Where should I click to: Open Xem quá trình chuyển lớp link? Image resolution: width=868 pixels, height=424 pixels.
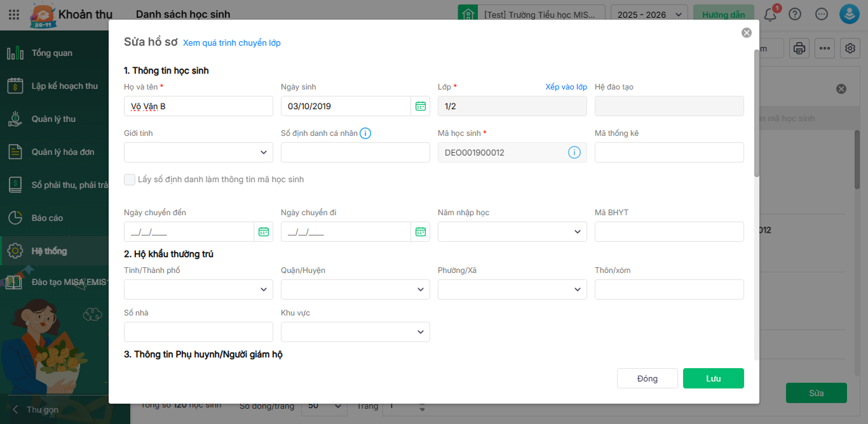click(x=232, y=43)
